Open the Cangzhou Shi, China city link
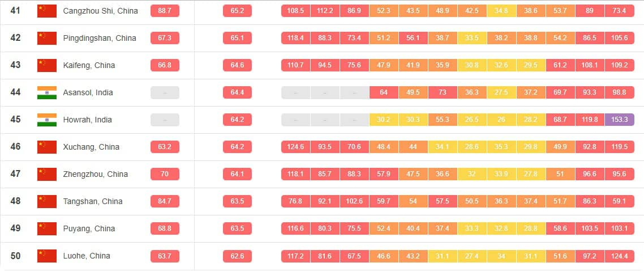644x271 pixels. click(100, 11)
